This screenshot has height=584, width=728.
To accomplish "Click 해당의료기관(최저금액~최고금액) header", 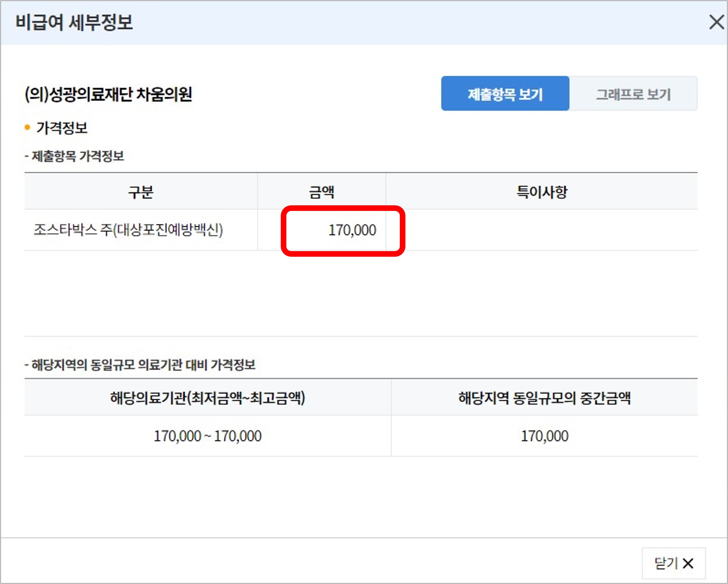I will pyautogui.click(x=207, y=397).
